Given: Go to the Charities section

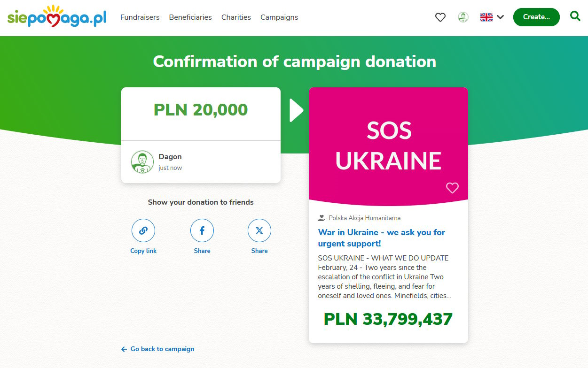Looking at the screenshot, I should pos(236,17).
